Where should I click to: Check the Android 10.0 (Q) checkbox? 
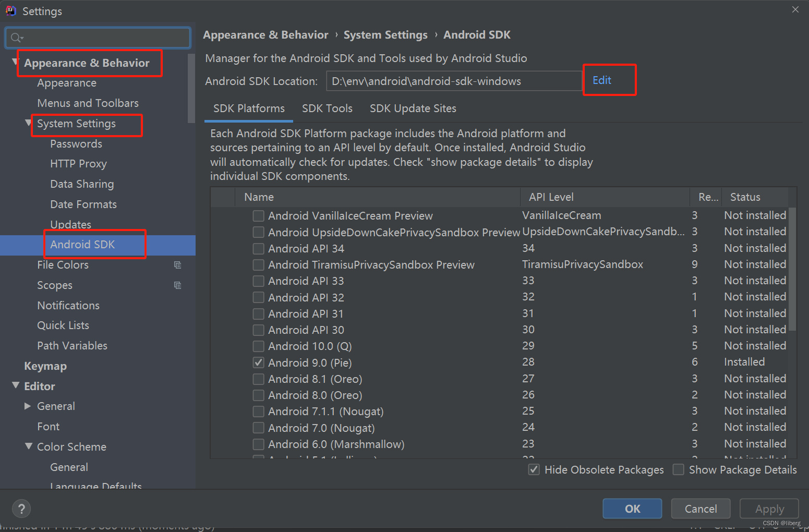tap(258, 346)
